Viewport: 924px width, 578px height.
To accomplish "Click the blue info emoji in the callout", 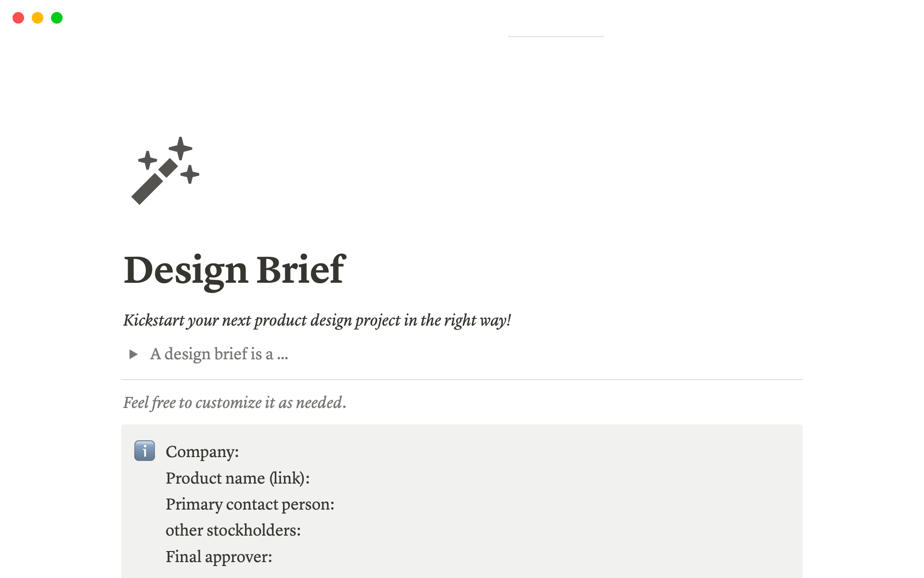I will [144, 451].
